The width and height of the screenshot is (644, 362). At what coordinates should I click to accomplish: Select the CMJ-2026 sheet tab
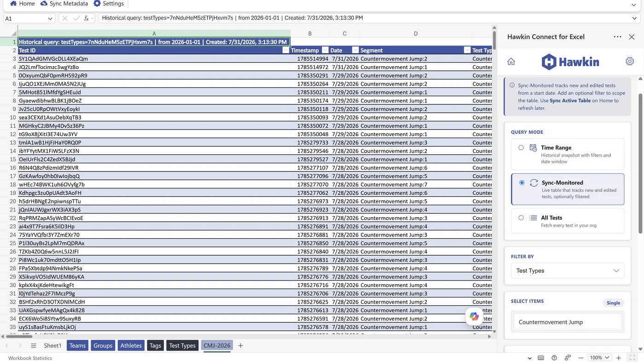pos(217,345)
